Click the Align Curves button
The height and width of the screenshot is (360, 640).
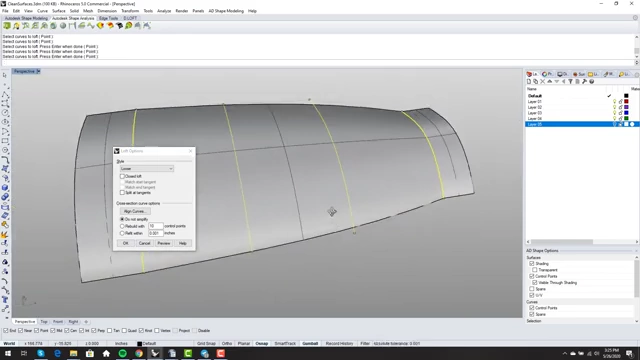tap(135, 211)
